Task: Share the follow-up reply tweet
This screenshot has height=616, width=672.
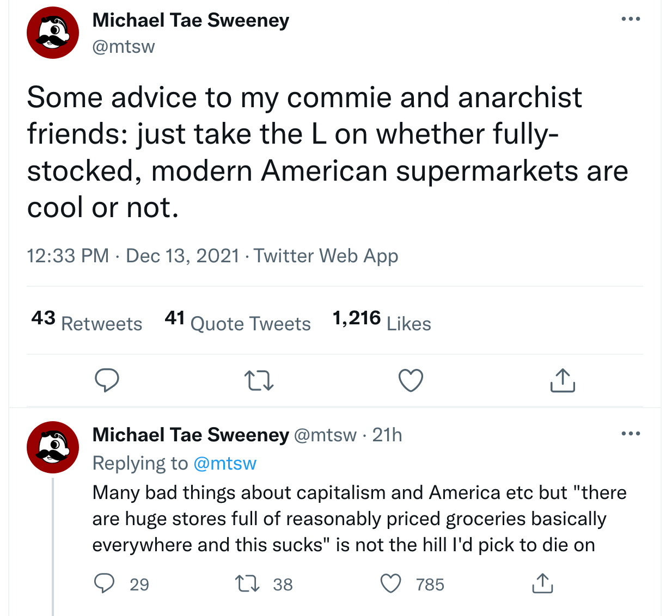Action: pos(542,583)
